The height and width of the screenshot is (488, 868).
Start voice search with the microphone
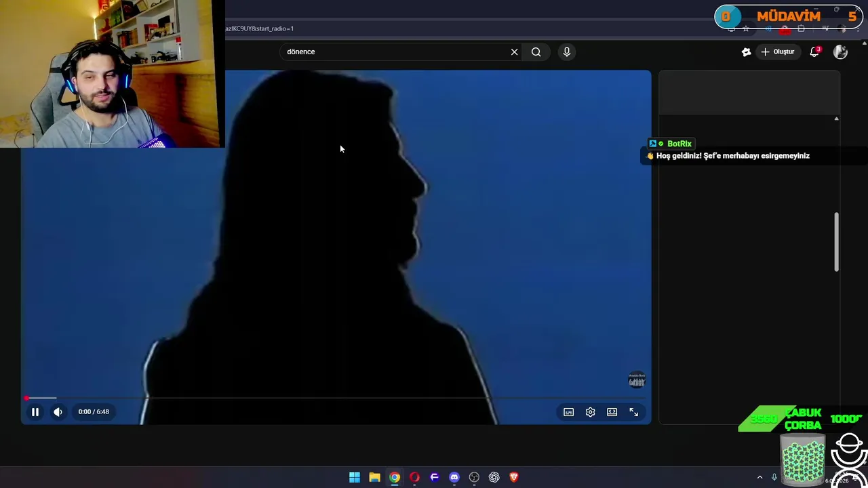(567, 52)
